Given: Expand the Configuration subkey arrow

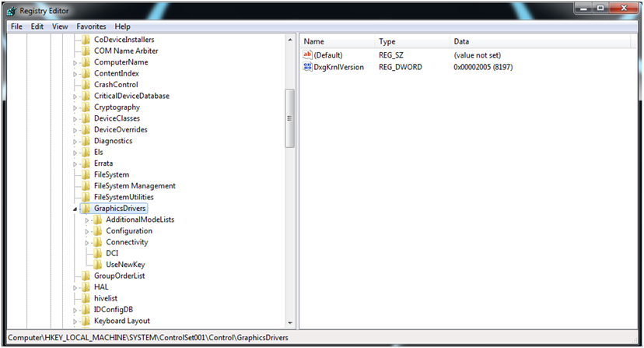Looking at the screenshot, I should click(x=88, y=231).
